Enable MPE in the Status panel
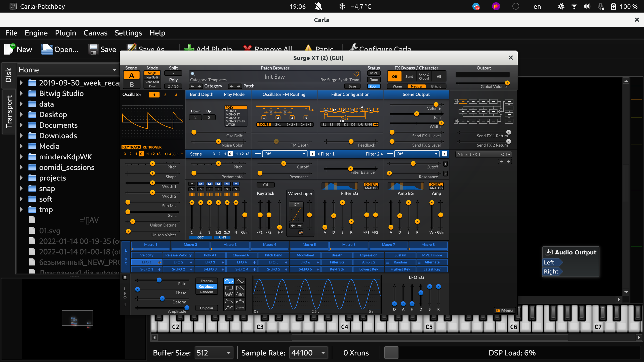 click(374, 73)
